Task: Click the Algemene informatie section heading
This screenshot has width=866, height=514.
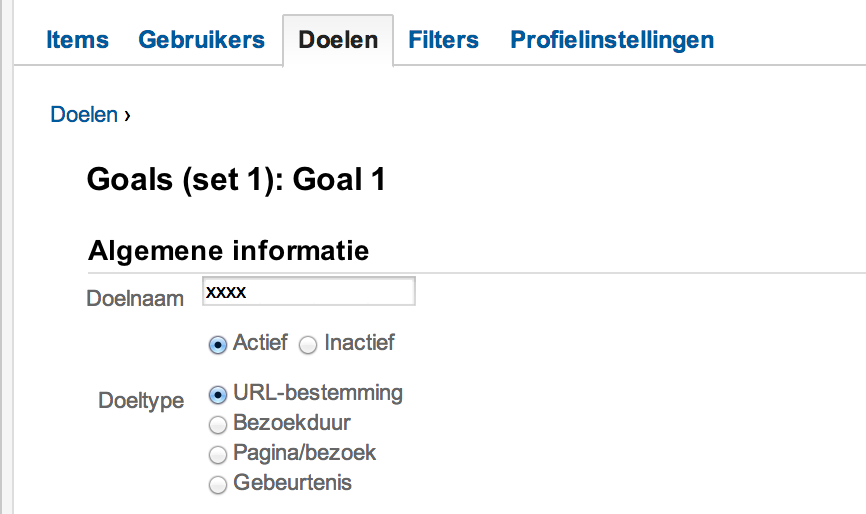Action: click(x=229, y=250)
